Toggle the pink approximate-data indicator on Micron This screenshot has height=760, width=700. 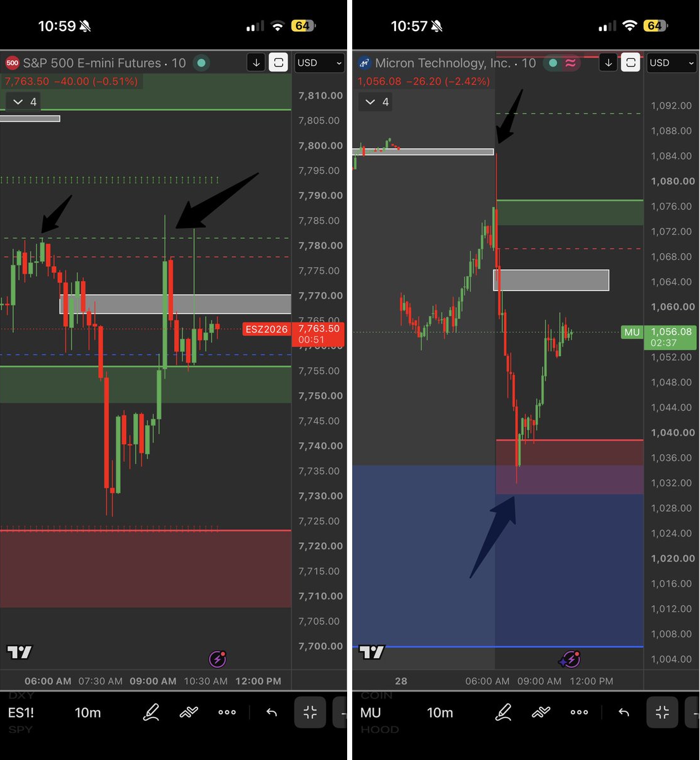[571, 63]
